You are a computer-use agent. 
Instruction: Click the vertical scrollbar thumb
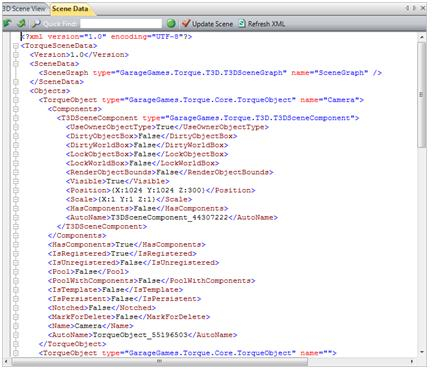point(422,95)
